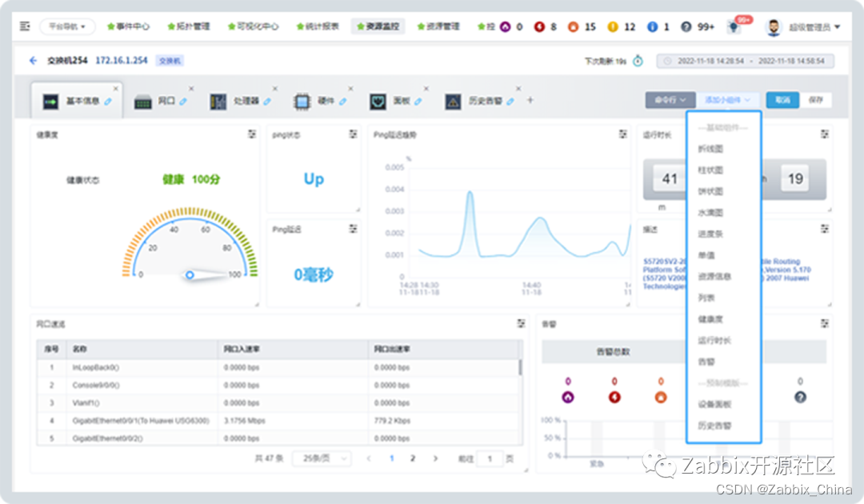Expand the 命令行 dropdown button

pyautogui.click(x=670, y=100)
